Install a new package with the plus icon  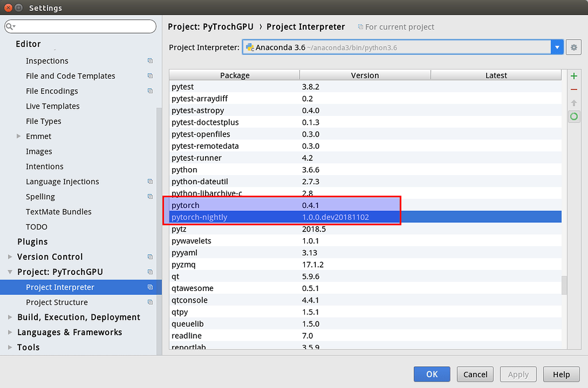click(x=574, y=75)
